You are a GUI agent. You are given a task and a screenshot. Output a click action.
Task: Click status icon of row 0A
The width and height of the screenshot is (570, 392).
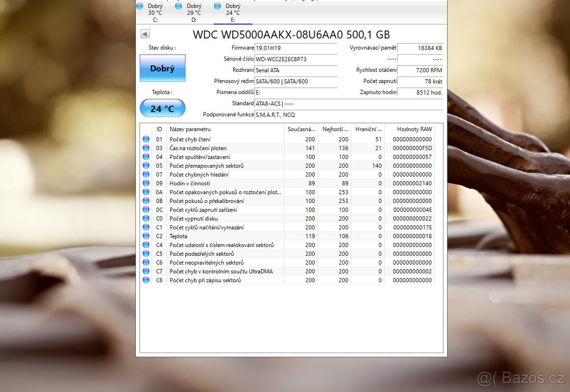click(146, 192)
